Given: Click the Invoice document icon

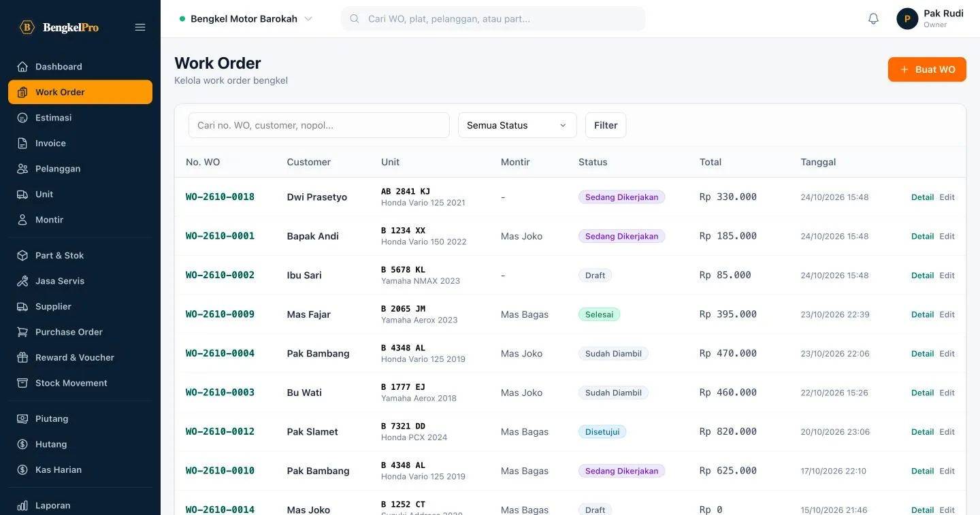Looking at the screenshot, I should [x=22, y=144].
